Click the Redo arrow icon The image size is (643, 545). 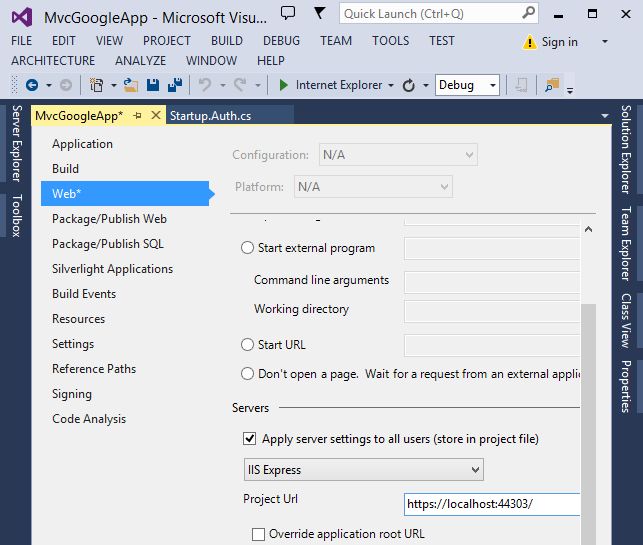point(240,85)
